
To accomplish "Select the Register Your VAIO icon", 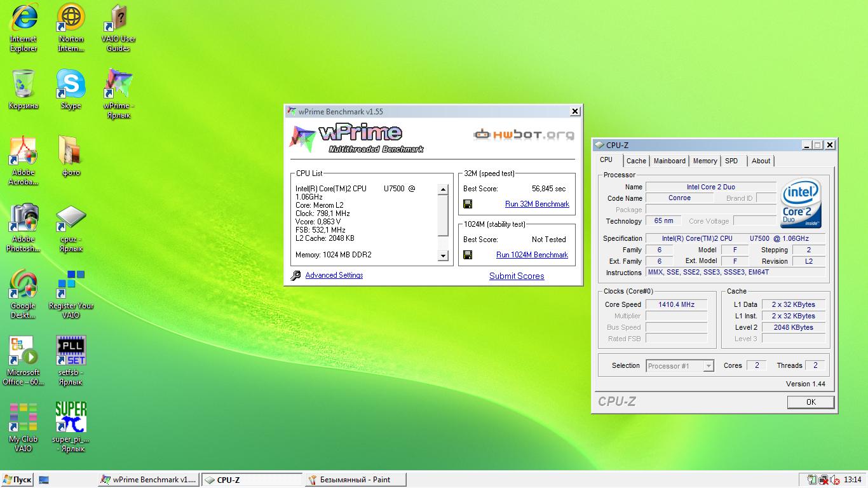I will [71, 294].
